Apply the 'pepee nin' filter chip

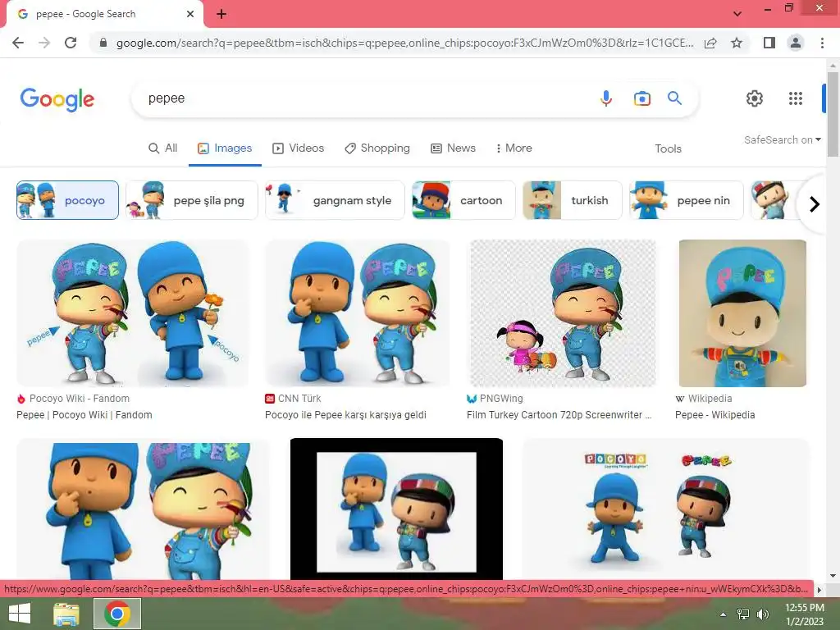point(687,200)
